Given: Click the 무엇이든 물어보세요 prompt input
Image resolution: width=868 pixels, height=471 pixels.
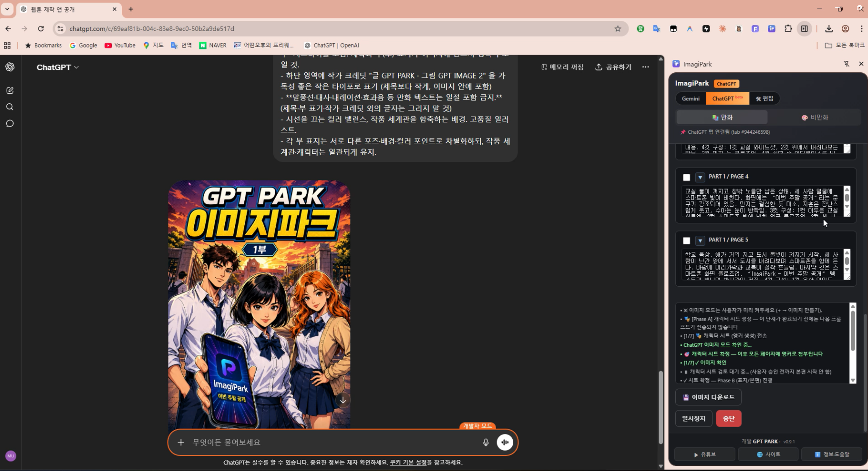Looking at the screenshot, I should (x=333, y=442).
